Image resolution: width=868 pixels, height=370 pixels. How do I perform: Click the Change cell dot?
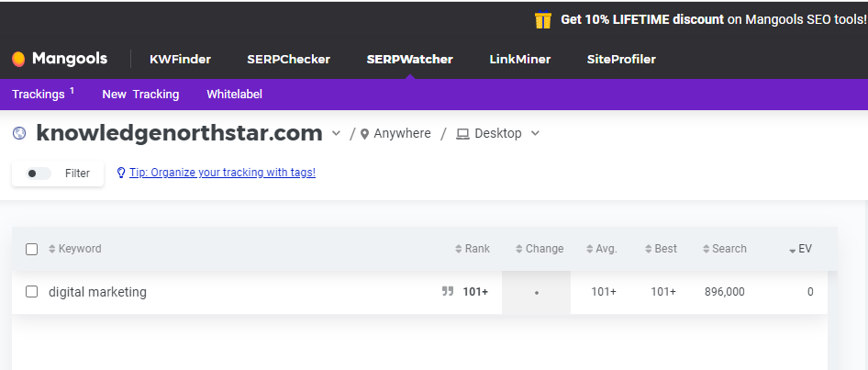coord(537,293)
